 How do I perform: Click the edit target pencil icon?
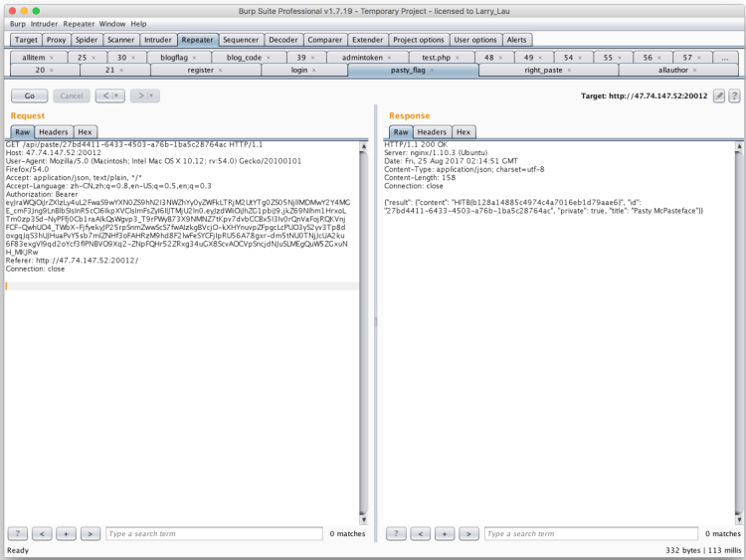(719, 95)
